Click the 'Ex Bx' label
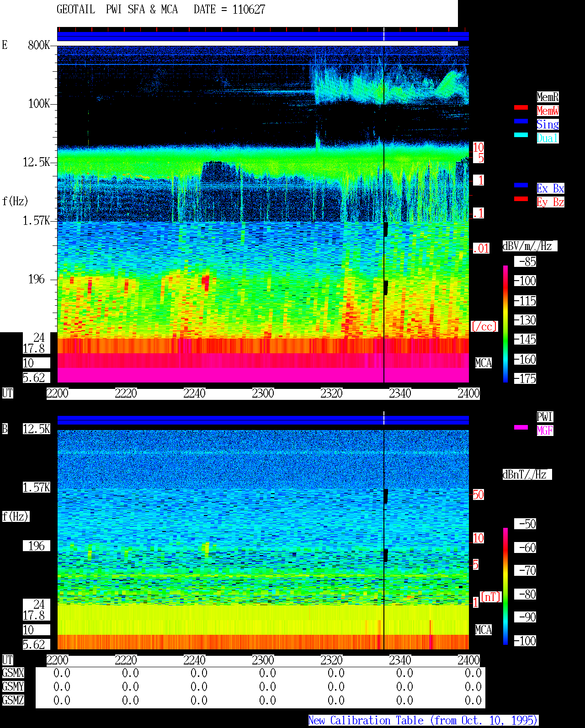This screenshot has height=728, width=585. click(550, 188)
